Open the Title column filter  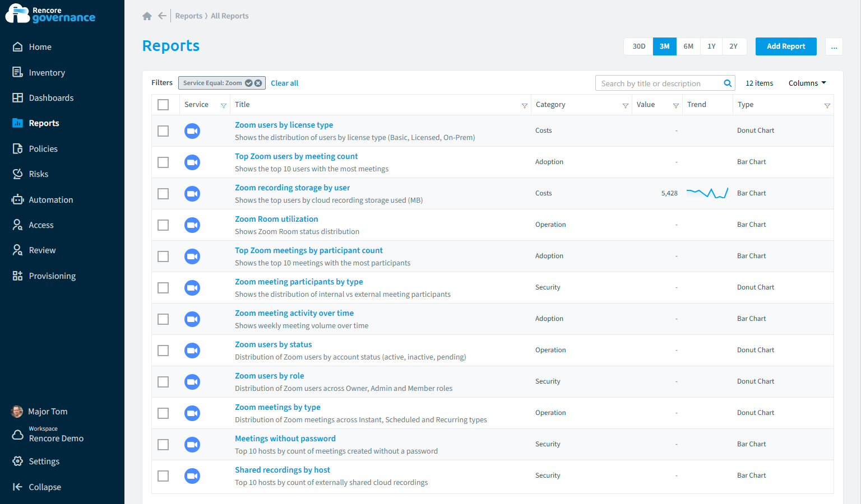point(525,106)
